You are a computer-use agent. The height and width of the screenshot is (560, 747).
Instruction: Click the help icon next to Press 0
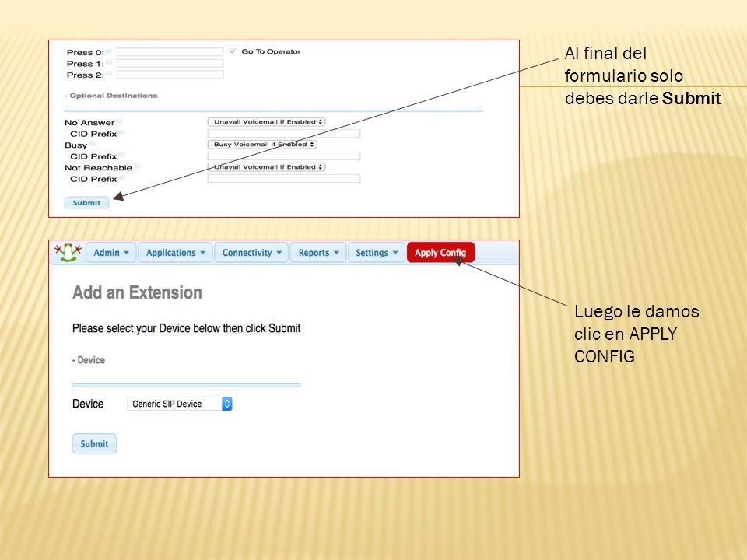point(109,51)
